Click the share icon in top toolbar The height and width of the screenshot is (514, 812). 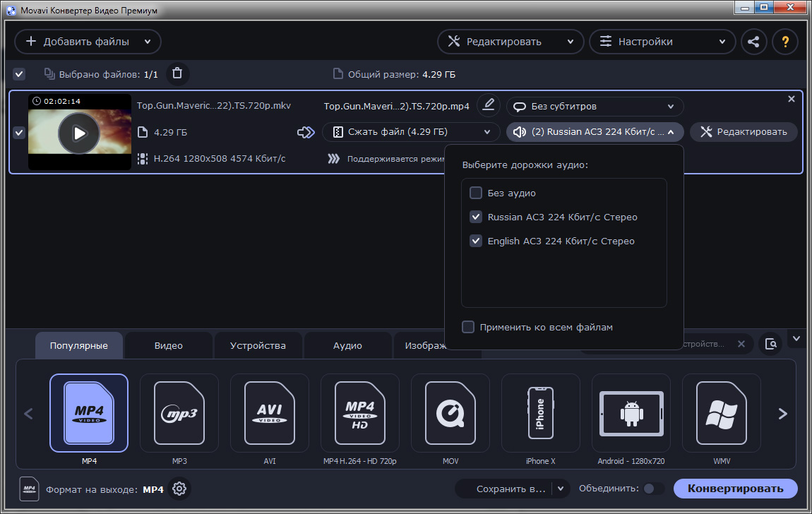click(x=753, y=42)
